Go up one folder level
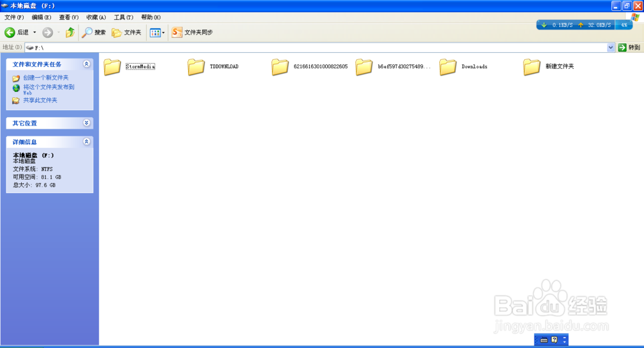This screenshot has height=348, width=644. (x=70, y=32)
